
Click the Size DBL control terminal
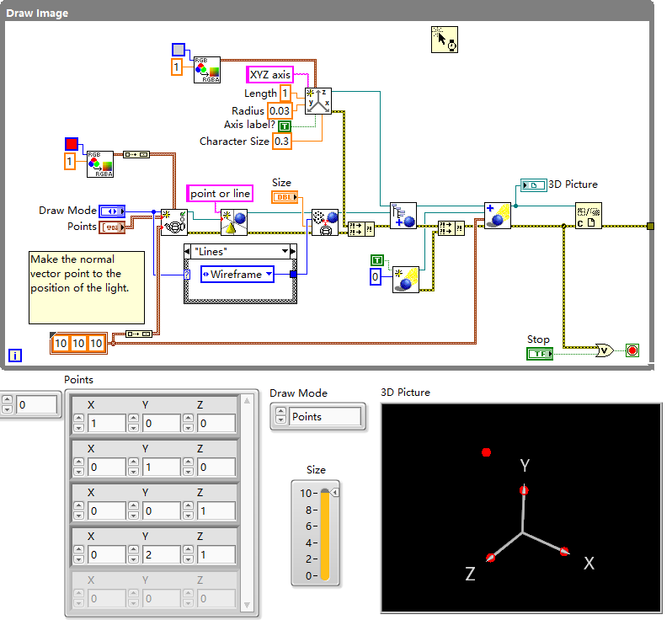(x=285, y=197)
